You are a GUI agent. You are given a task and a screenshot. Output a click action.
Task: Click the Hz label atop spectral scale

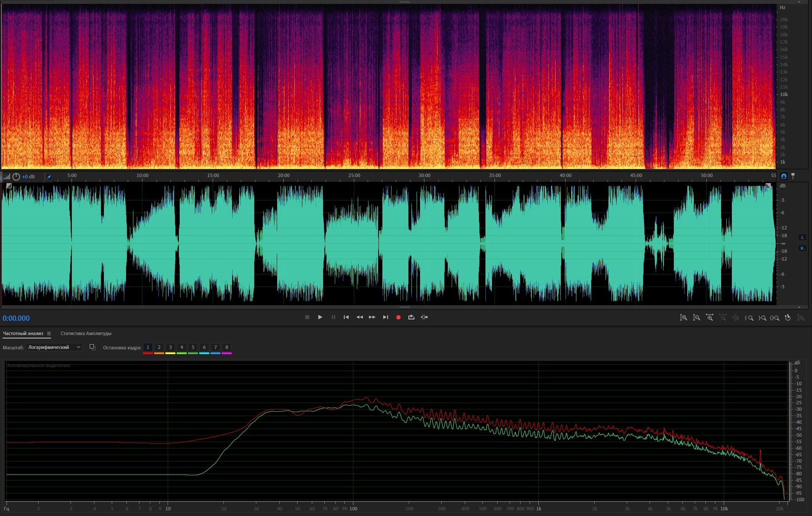783,7
